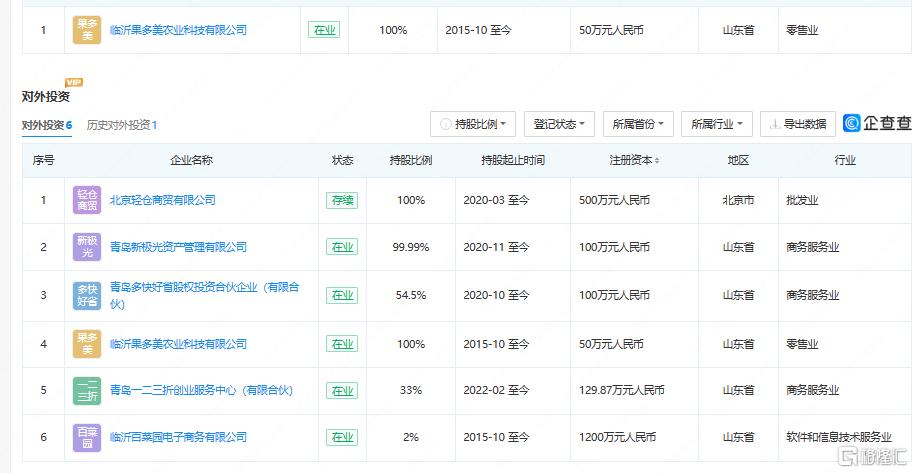Click the 果多美 logo in the top table row
This screenshot has height=473, width=913.
point(87,30)
